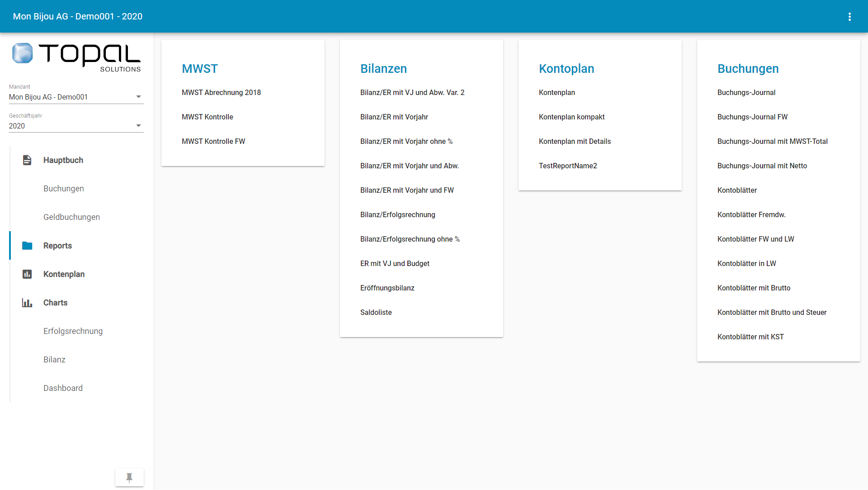Open Buchungen in the sidebar
Image resolution: width=868 pixels, height=490 pixels.
[x=64, y=189]
